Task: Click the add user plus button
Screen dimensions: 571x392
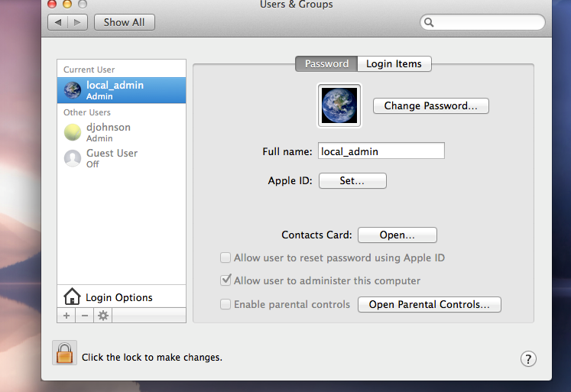Action: (66, 316)
